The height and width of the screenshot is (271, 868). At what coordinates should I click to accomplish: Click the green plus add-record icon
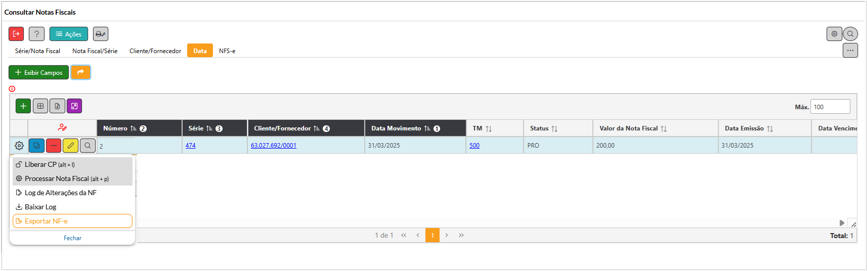23,106
